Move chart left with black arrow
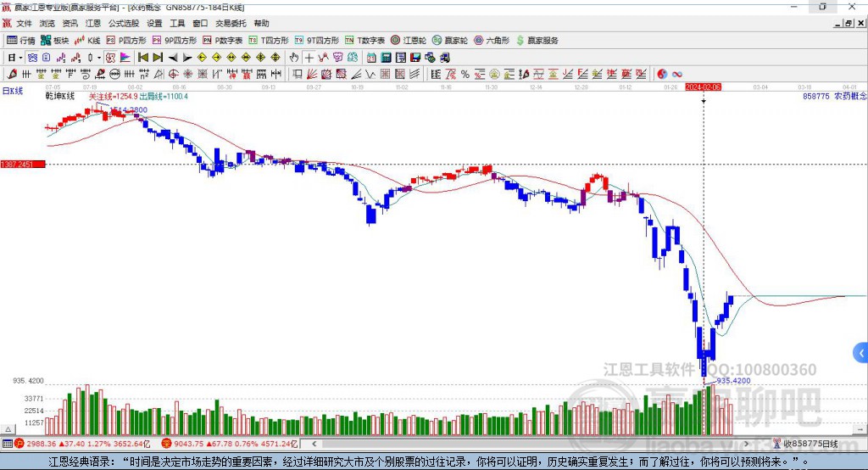The image size is (868, 470). pyautogui.click(x=173, y=58)
